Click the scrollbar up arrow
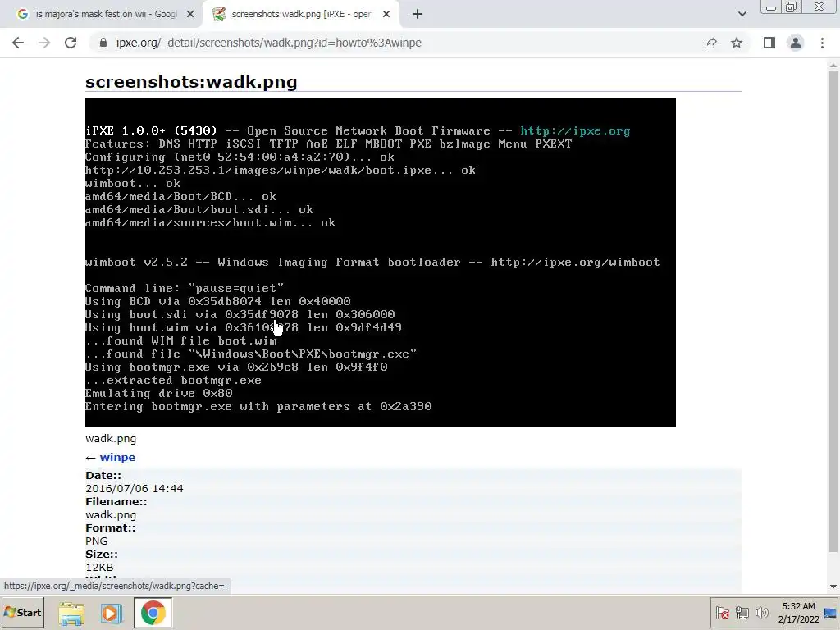This screenshot has width=840, height=630. [x=833, y=66]
